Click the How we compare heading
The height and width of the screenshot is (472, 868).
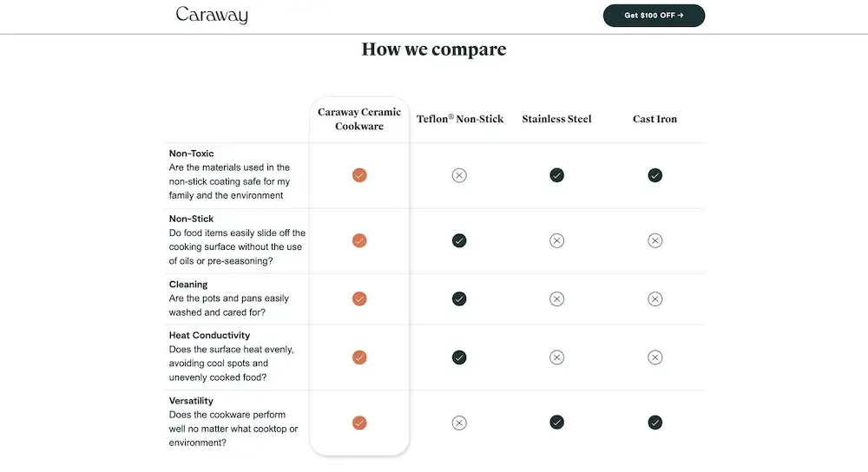(434, 49)
